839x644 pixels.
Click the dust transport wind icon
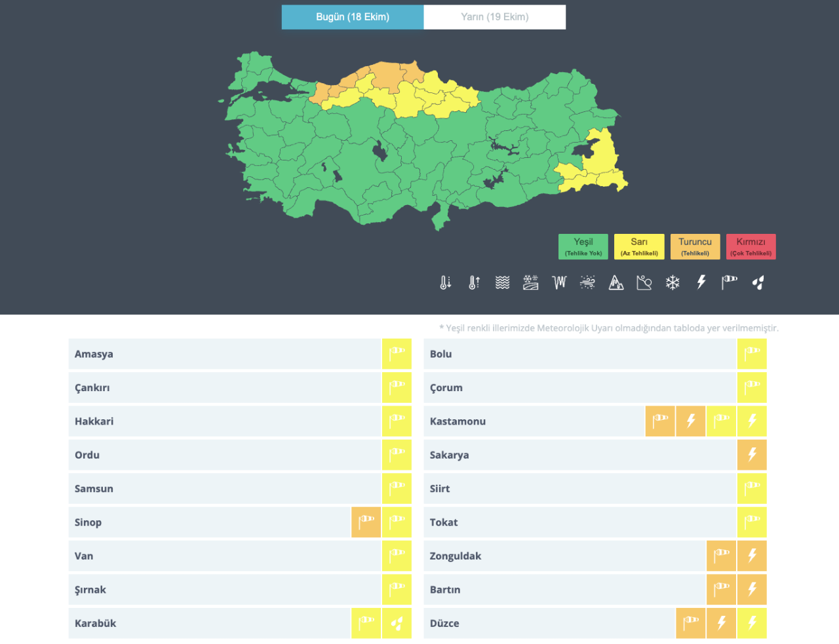pos(587,282)
